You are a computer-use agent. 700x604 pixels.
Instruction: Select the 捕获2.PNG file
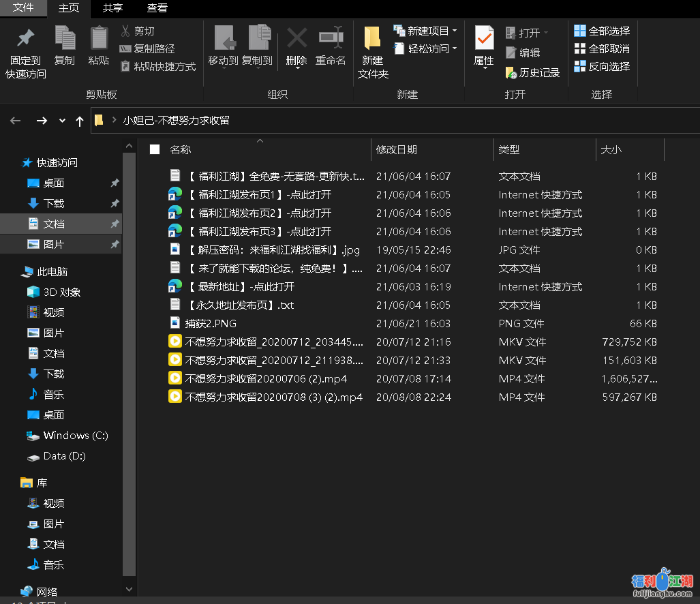click(211, 324)
